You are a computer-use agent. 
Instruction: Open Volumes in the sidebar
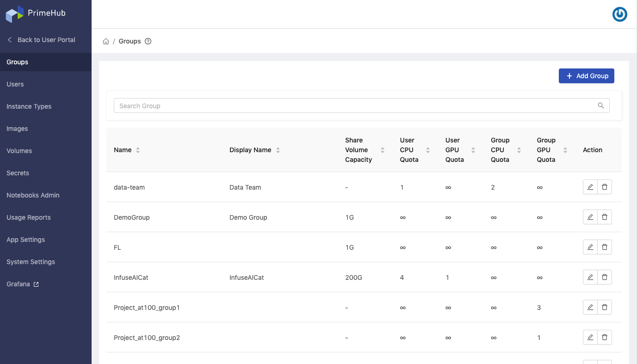(46, 151)
